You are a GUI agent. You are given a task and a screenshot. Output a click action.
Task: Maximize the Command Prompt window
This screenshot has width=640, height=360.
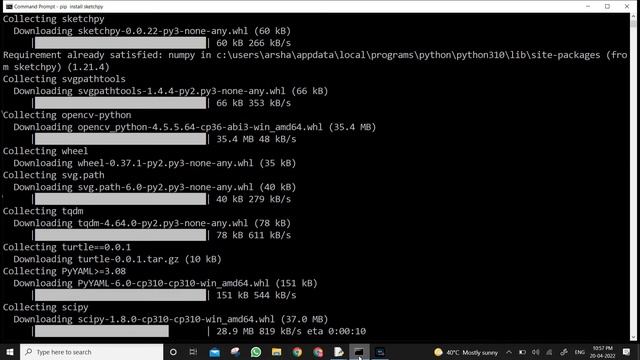coord(607,7)
